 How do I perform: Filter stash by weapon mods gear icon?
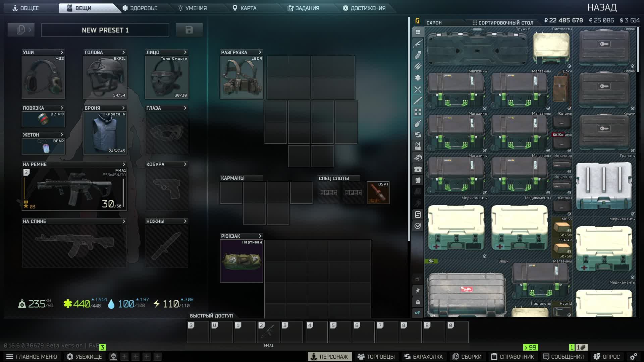tap(418, 78)
